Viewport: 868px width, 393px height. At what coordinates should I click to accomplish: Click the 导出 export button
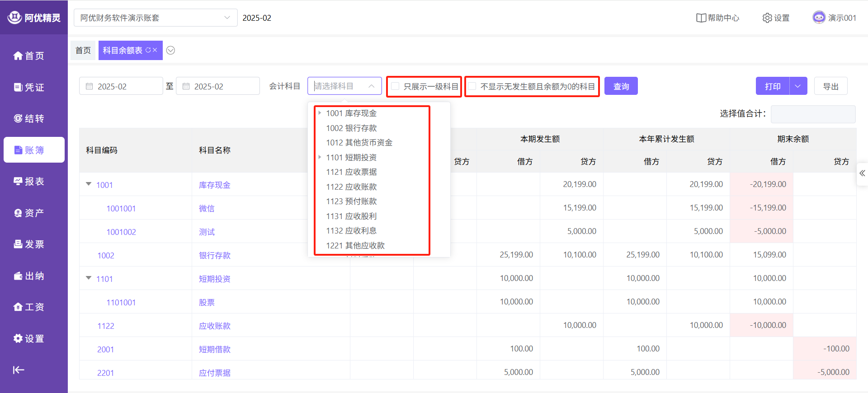(830, 86)
